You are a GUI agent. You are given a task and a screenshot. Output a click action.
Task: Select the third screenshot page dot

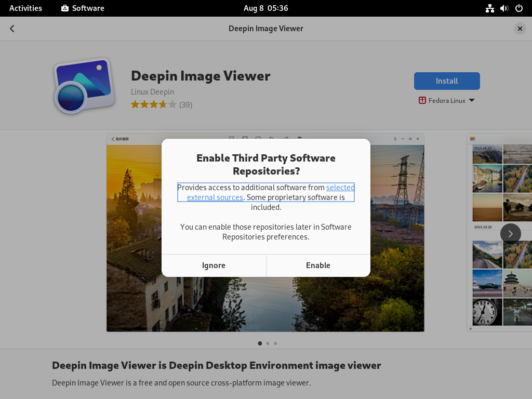pyautogui.click(x=275, y=343)
